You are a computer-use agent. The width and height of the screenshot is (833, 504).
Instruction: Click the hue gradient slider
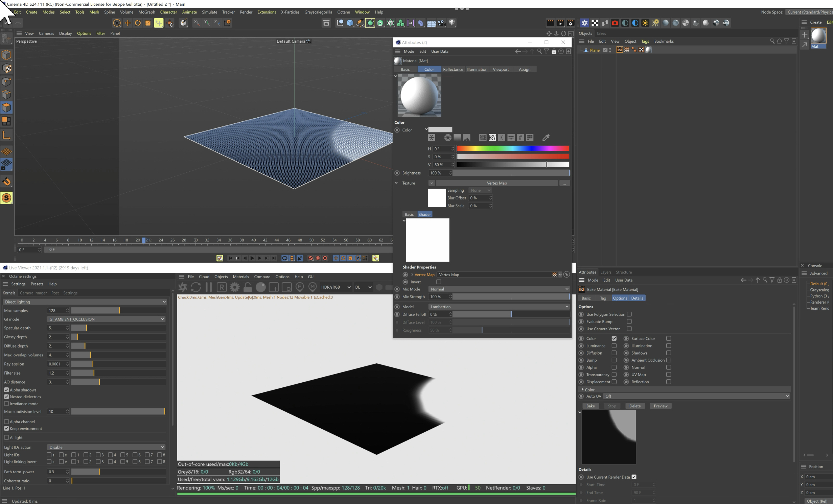(x=512, y=149)
